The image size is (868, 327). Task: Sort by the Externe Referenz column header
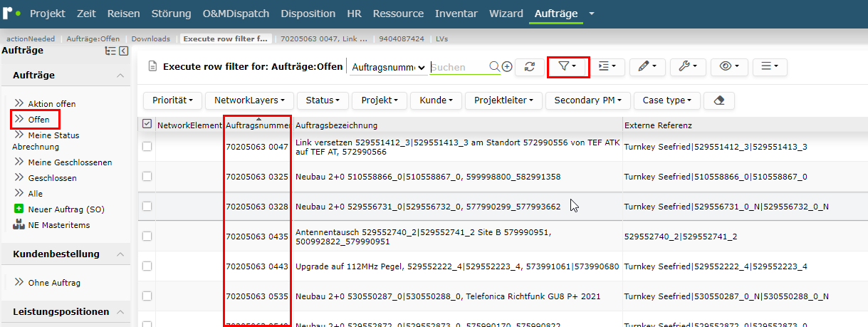[x=658, y=125]
